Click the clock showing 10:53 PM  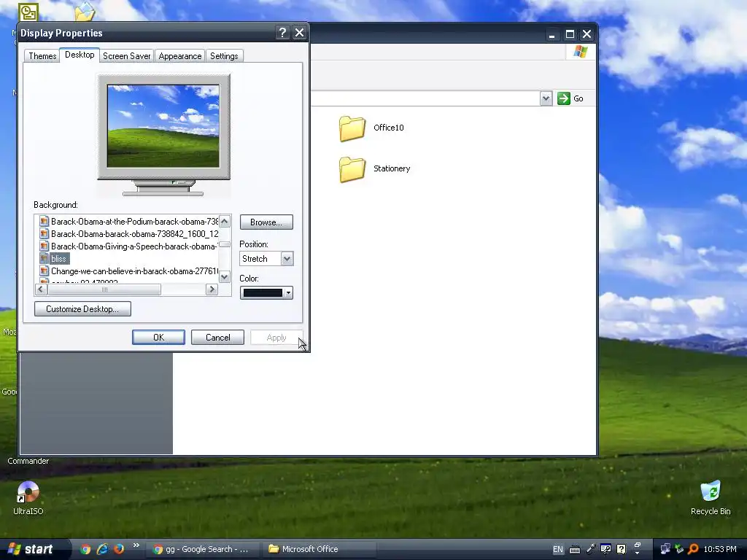coord(720,550)
